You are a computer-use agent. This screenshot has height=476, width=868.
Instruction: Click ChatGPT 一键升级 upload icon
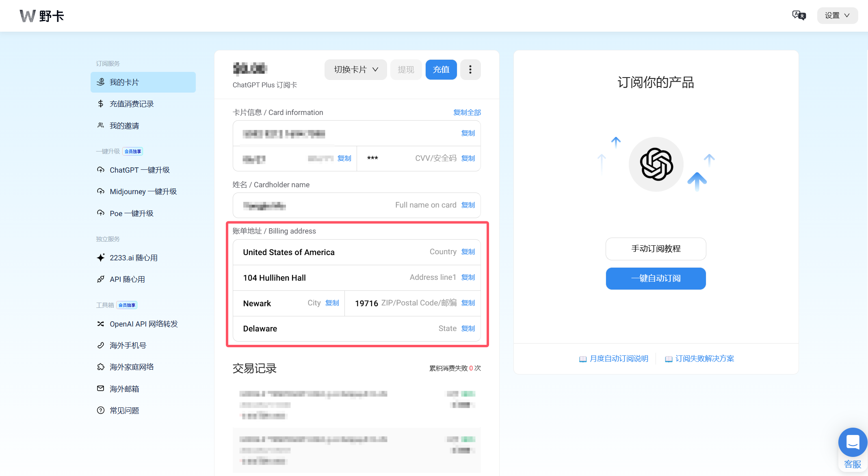pyautogui.click(x=101, y=170)
